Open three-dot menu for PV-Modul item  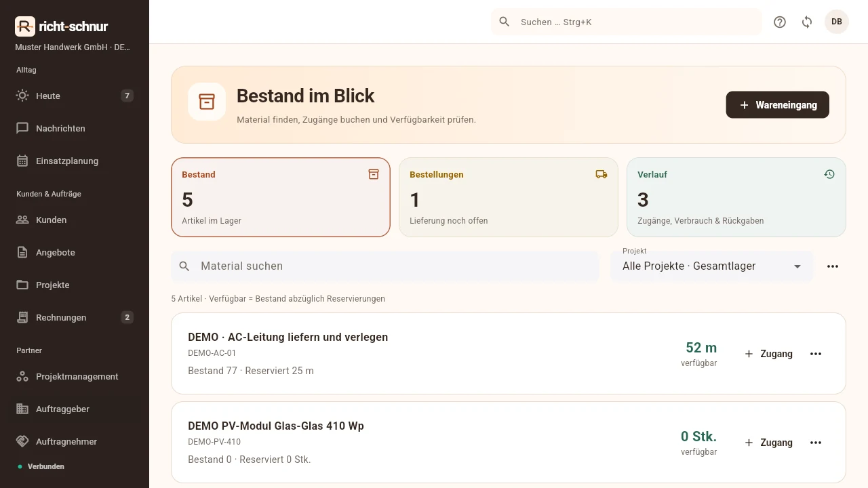coord(816,443)
